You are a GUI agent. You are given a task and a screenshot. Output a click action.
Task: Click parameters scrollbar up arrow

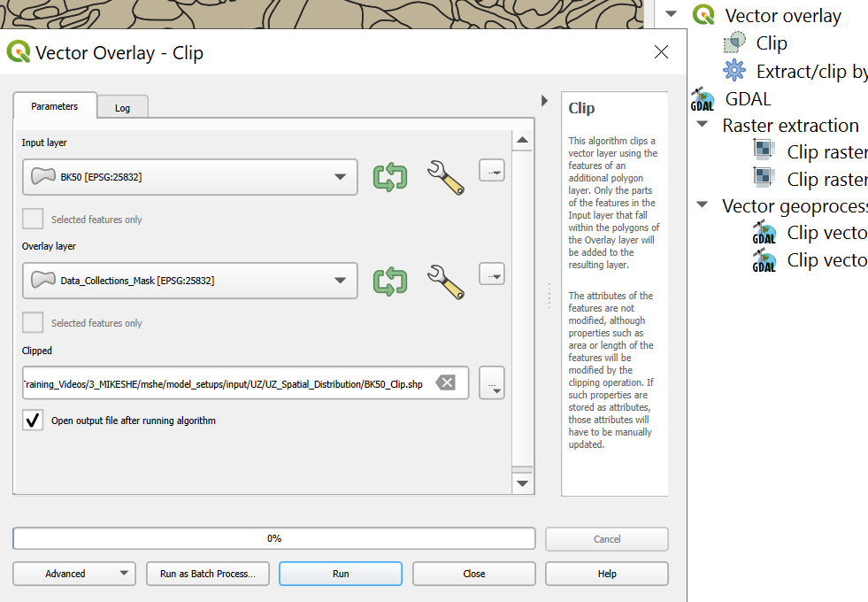click(522, 140)
